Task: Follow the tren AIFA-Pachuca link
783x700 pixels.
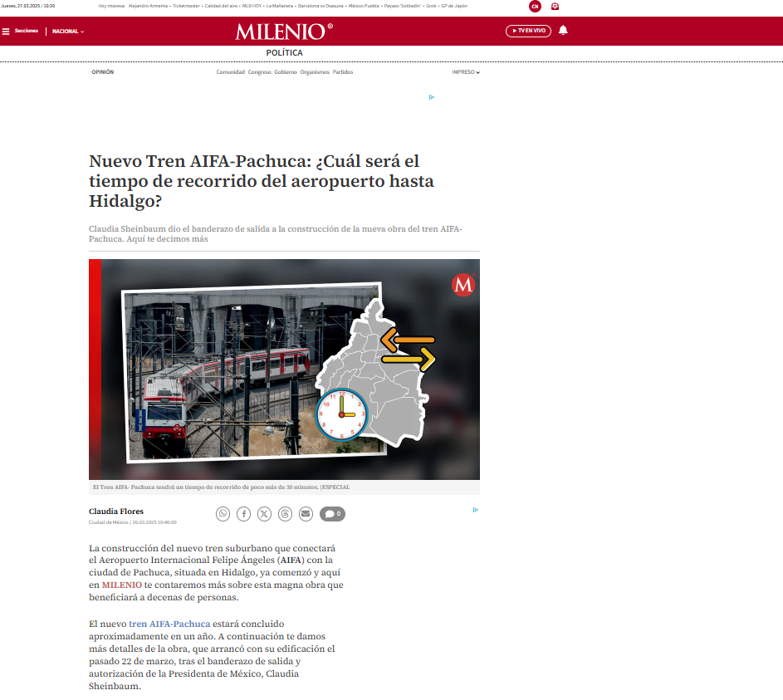Action: coord(169,624)
